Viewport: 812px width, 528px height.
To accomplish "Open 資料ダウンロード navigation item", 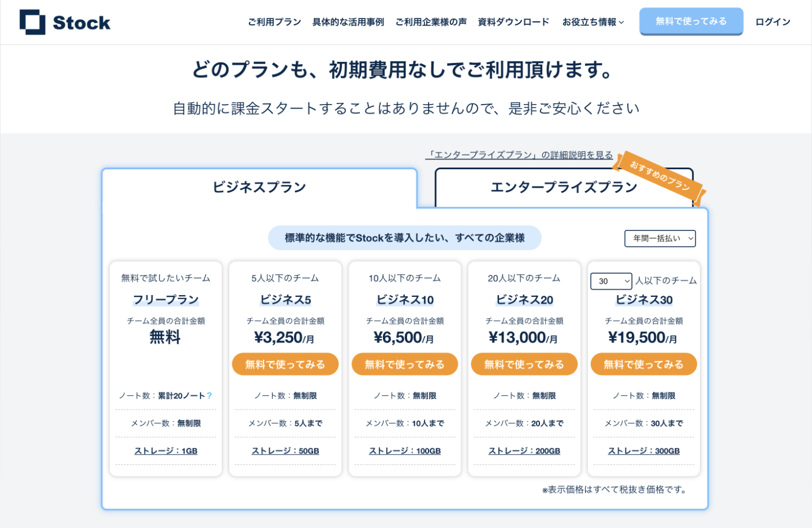I will pyautogui.click(x=513, y=22).
